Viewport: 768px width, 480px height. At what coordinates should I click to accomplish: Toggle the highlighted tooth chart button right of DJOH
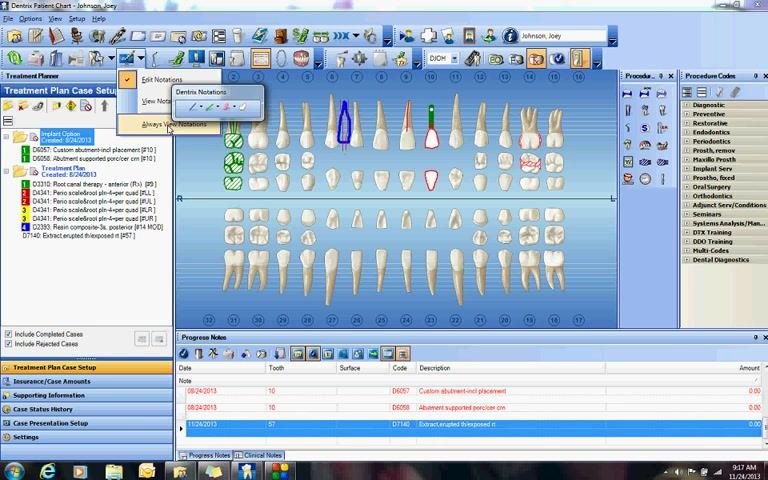[x=536, y=59]
